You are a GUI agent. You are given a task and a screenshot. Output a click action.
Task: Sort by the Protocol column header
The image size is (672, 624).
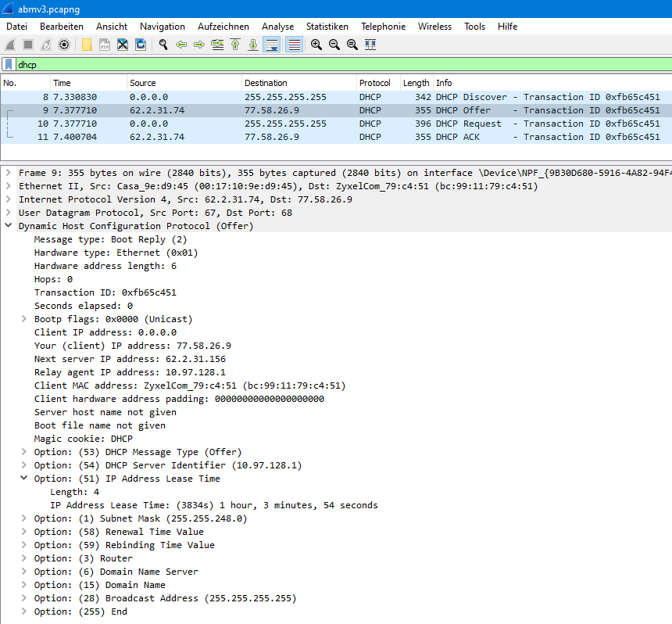pyautogui.click(x=374, y=83)
